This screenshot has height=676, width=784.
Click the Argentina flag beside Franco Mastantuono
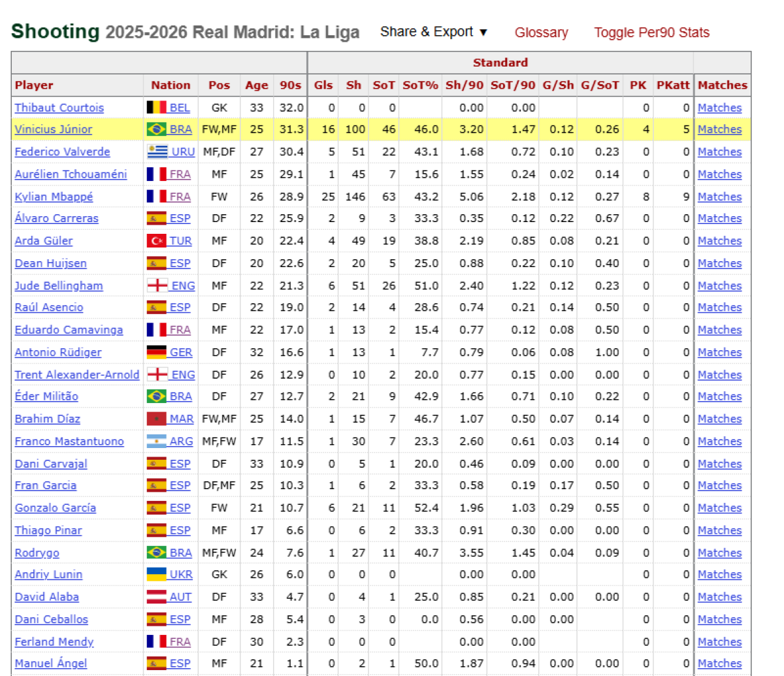click(x=157, y=441)
